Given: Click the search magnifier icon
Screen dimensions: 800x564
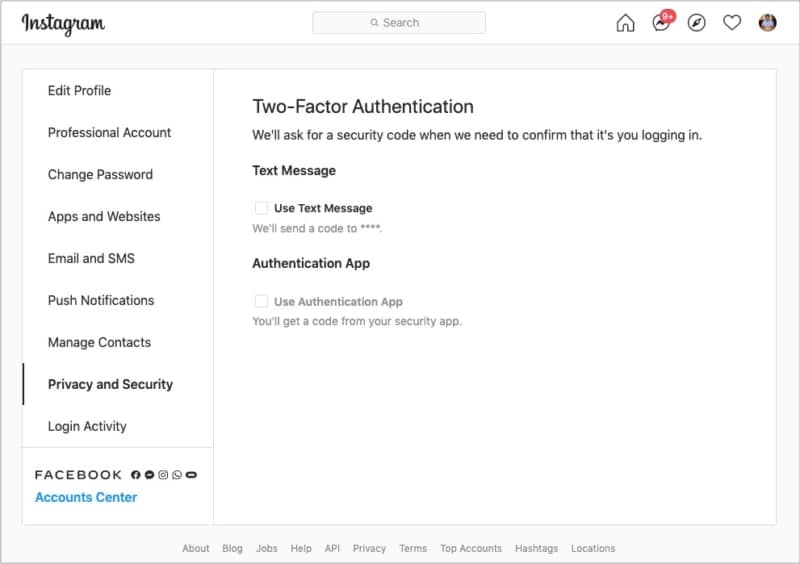Looking at the screenshot, I should (x=374, y=22).
